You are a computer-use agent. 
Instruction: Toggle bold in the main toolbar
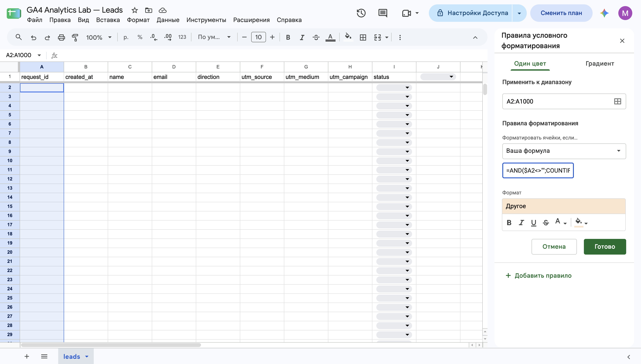288,37
